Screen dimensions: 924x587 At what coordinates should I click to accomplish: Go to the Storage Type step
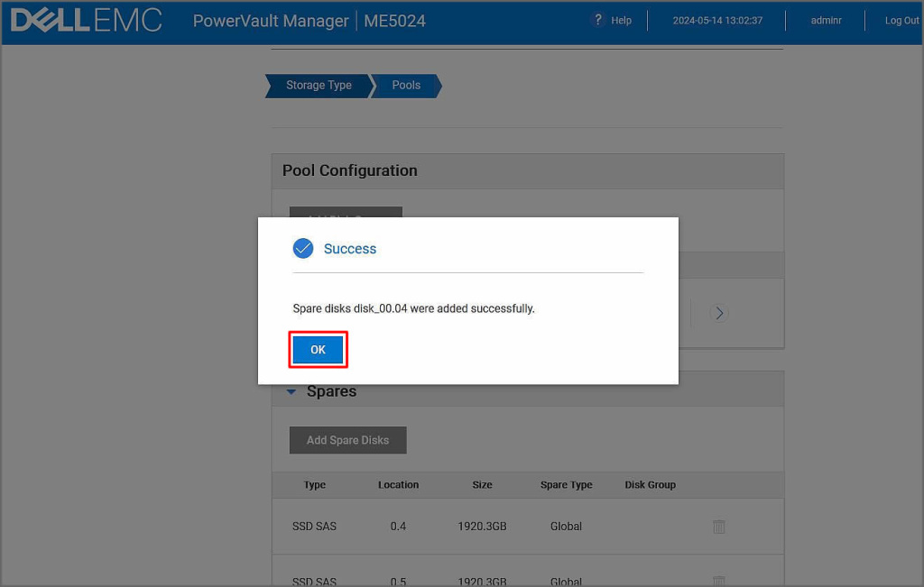click(x=319, y=86)
